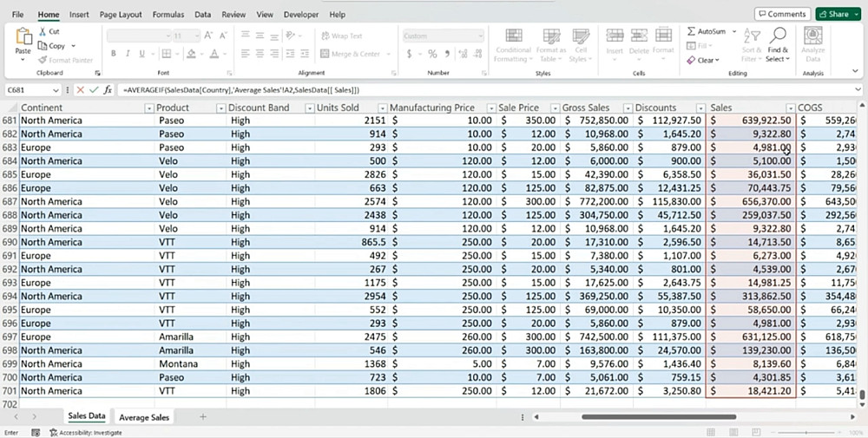The height and width of the screenshot is (438, 868).
Task: Switch to the Average Sales sheet
Action: coord(144,417)
